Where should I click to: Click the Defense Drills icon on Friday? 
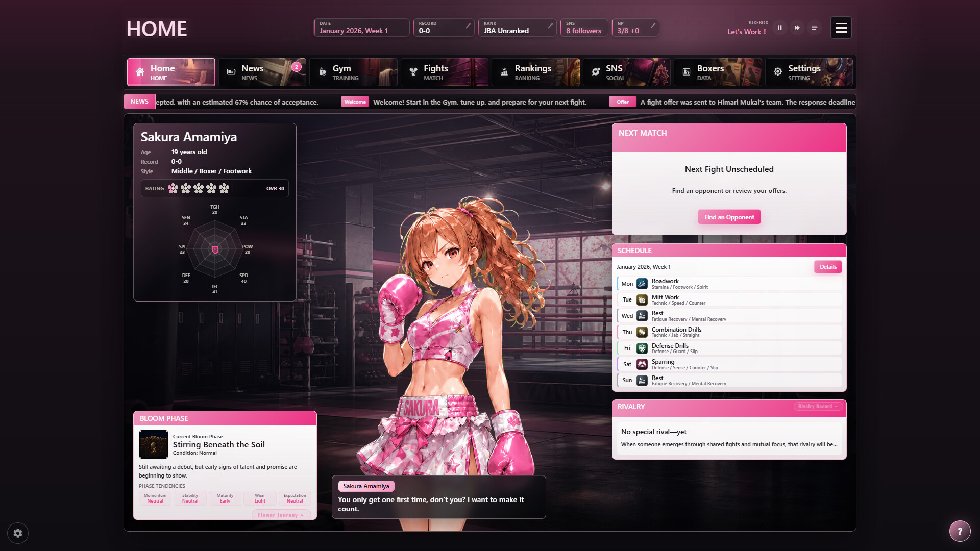point(642,348)
